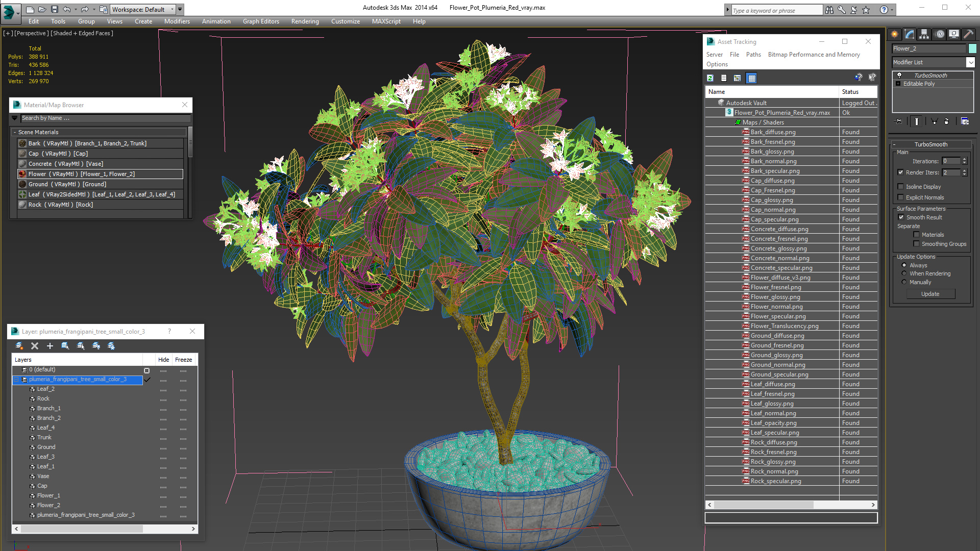
Task: Toggle Smooth Result checkbox
Action: point(901,217)
